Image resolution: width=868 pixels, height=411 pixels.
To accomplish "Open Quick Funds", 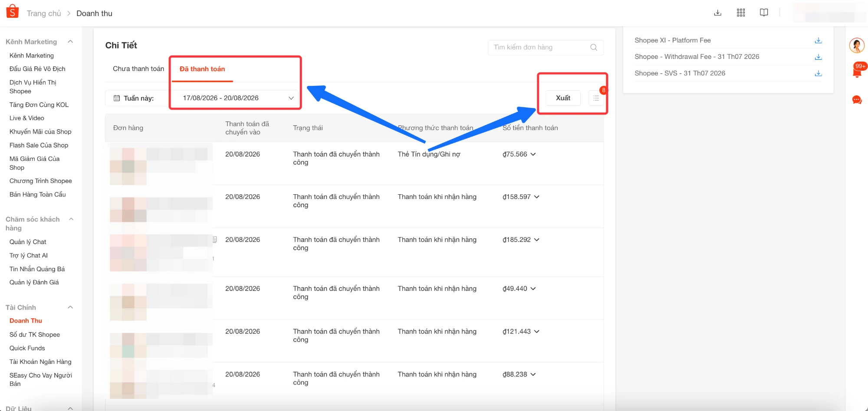I will click(27, 348).
